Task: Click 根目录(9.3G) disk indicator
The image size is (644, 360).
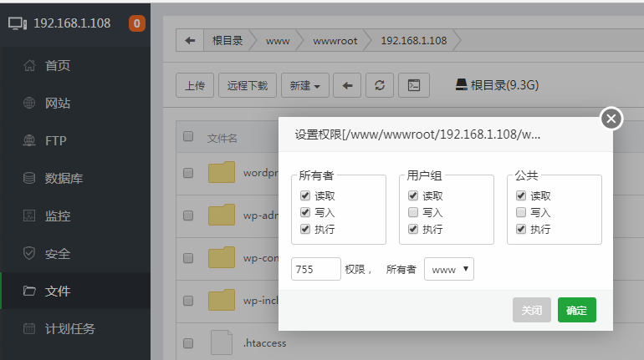Action: [497, 85]
